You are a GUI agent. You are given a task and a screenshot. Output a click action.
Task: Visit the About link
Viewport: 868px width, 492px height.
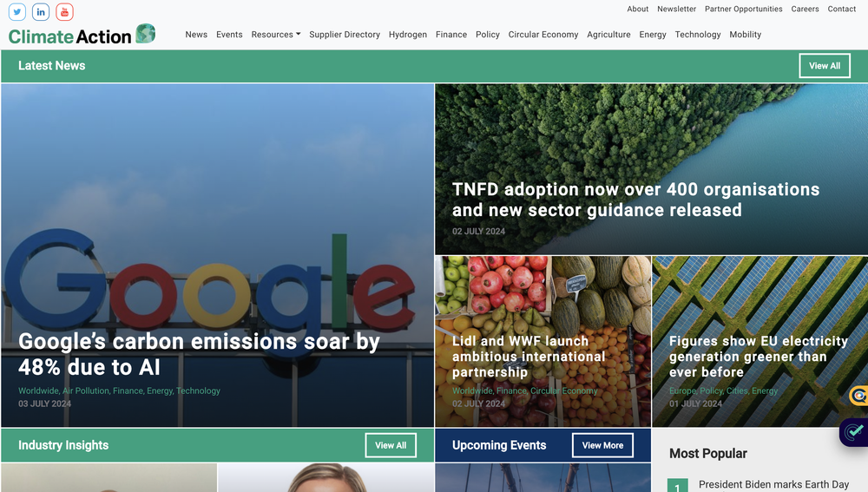click(x=637, y=9)
